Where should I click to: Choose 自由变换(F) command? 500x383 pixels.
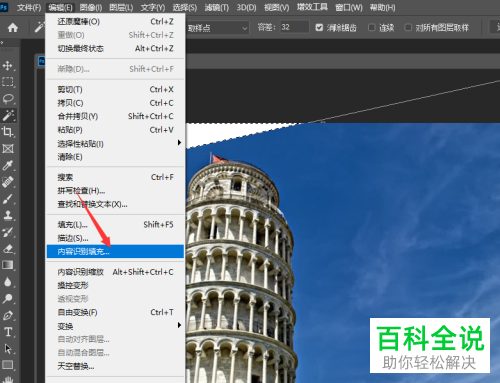point(115,312)
